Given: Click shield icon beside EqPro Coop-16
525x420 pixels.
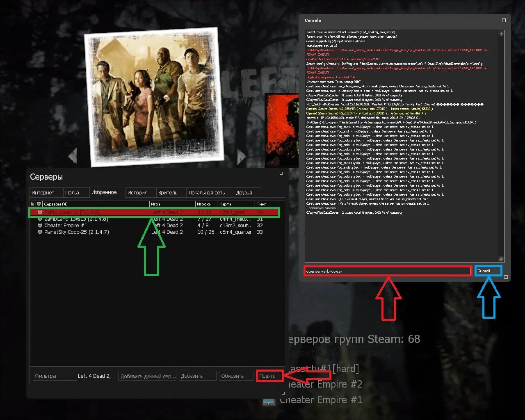Looking at the screenshot, I should [40, 212].
